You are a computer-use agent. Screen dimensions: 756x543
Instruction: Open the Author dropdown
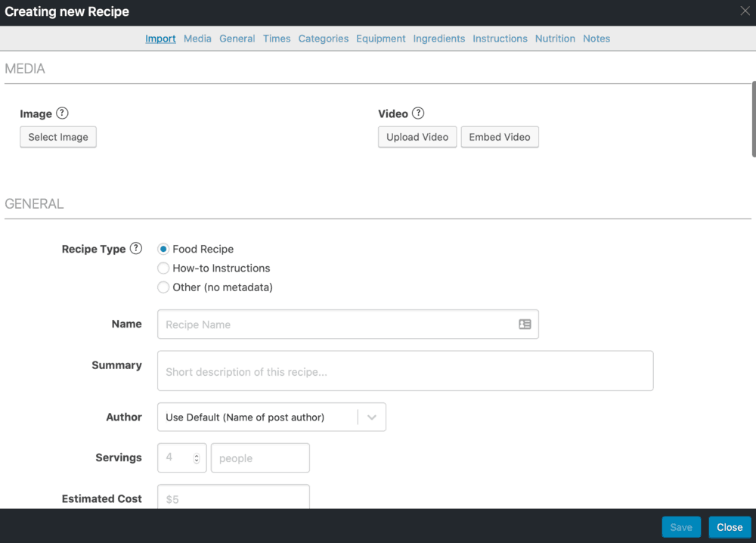pos(371,417)
